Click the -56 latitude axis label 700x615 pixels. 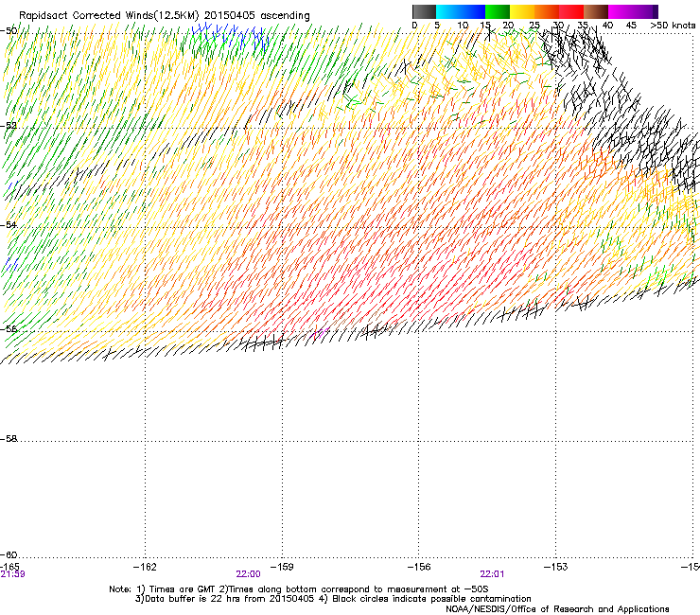(x=9, y=328)
